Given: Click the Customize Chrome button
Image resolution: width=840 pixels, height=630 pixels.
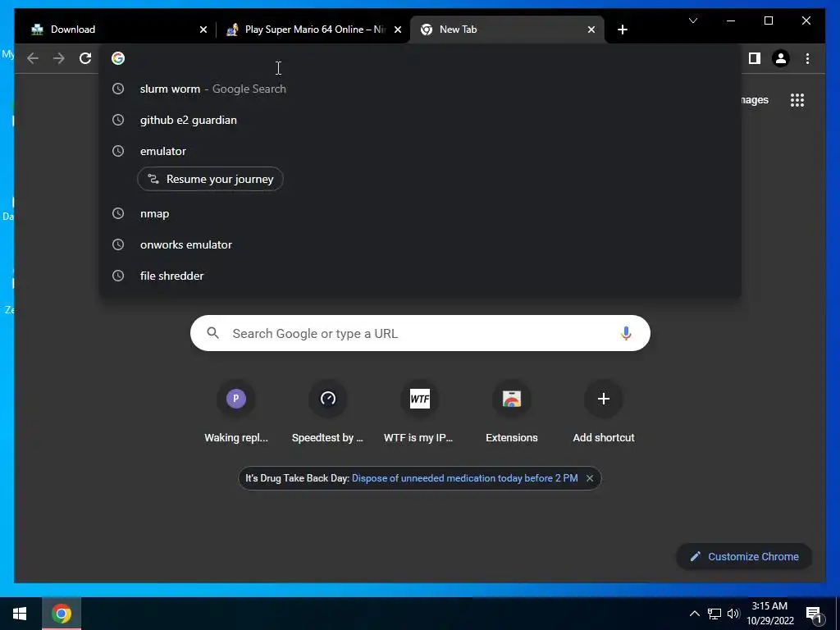Looking at the screenshot, I should [744, 557].
